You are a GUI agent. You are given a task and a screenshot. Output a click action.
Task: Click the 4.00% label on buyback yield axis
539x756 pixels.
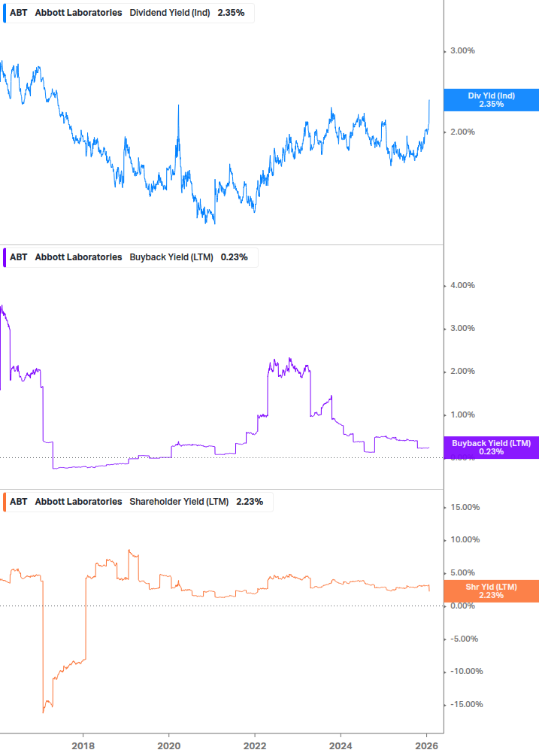[x=462, y=286]
